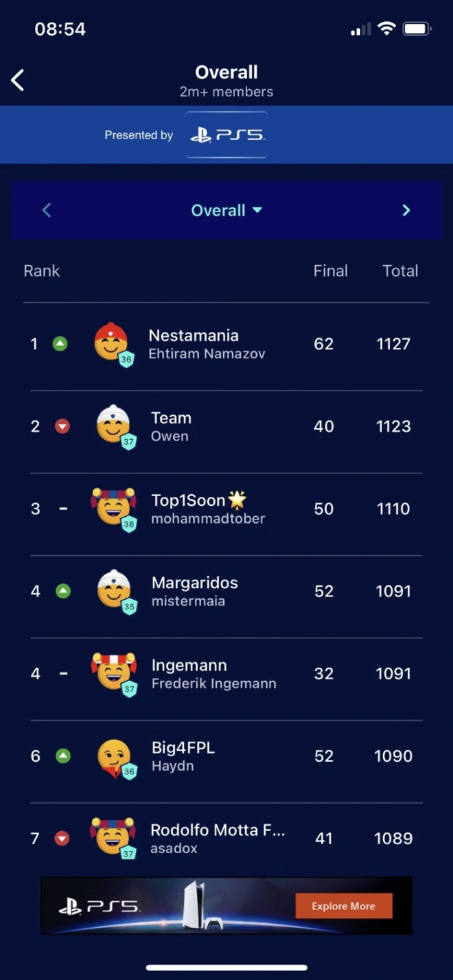Go to previous gameweek with left chevron
This screenshot has height=980, width=453.
[47, 210]
